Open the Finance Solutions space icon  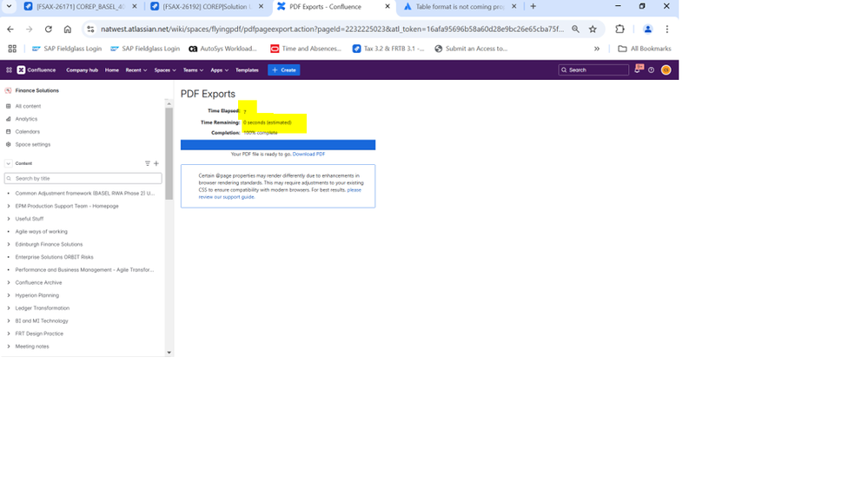pyautogui.click(x=9, y=90)
